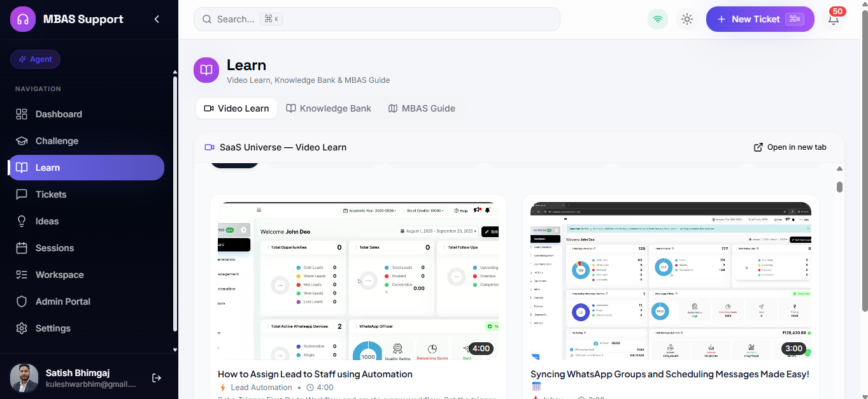The height and width of the screenshot is (399, 868).
Task: Open the Tickets section
Action: coord(86,194)
